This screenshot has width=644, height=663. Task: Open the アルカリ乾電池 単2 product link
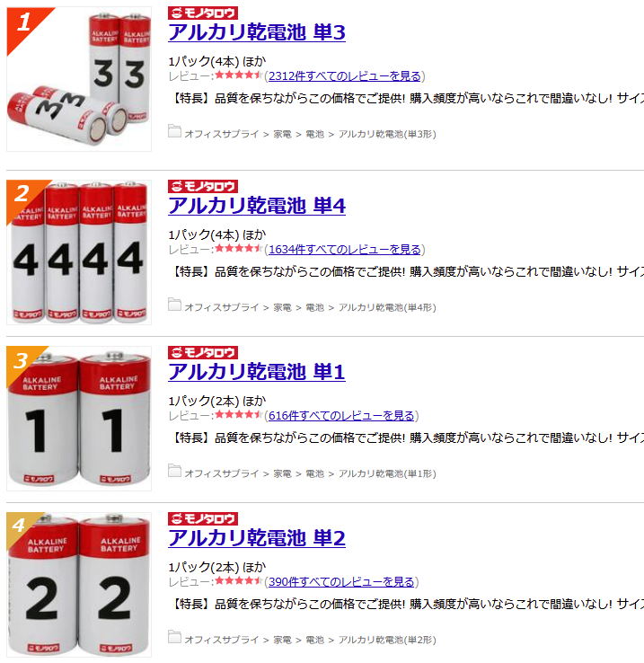click(x=257, y=538)
